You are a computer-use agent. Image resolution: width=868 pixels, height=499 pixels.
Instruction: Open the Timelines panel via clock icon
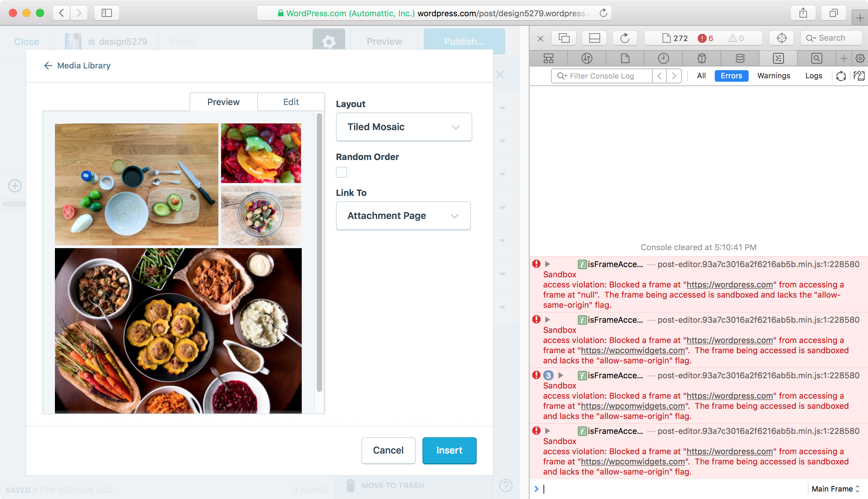tap(663, 58)
